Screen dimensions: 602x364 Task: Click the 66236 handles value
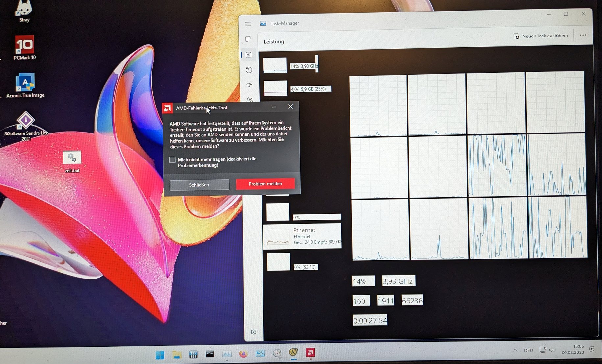(412, 301)
